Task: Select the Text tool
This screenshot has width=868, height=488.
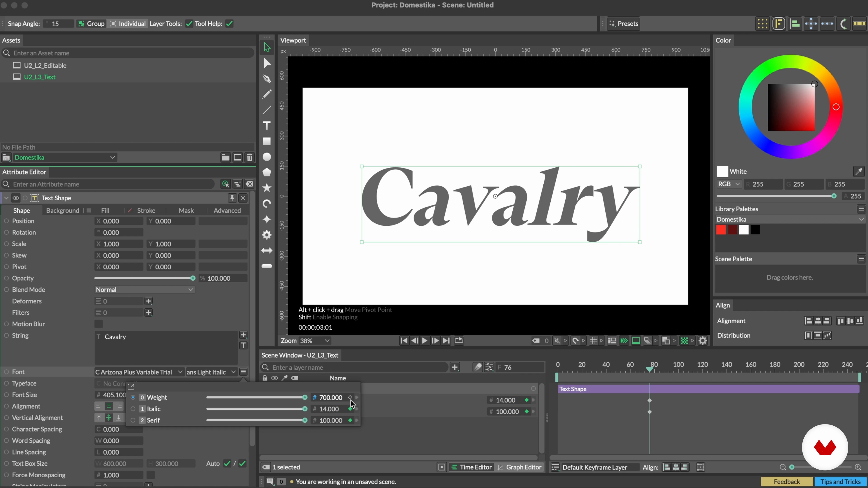Action: [x=267, y=126]
